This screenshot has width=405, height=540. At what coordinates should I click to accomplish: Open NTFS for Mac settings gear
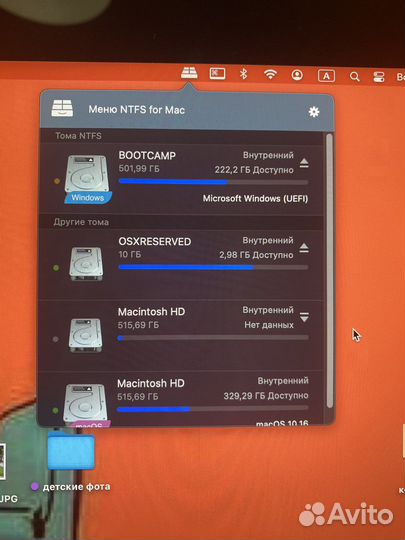click(x=313, y=112)
